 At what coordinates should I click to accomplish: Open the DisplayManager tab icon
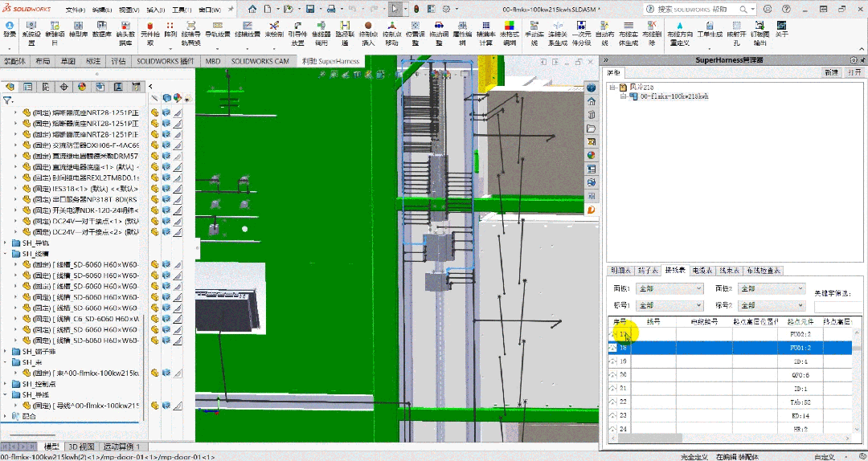pyautogui.click(x=82, y=86)
